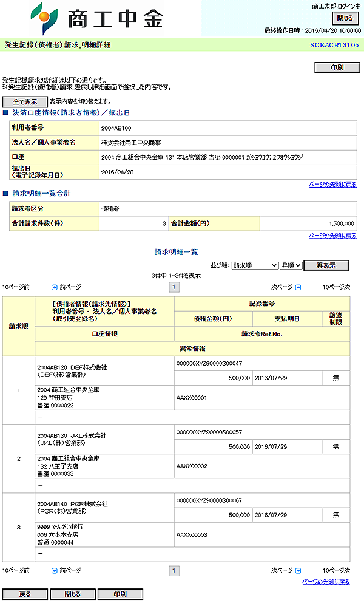Click the 請求明細一覧 table heading
Viewport: 364px width, 606px height.
[x=177, y=253]
